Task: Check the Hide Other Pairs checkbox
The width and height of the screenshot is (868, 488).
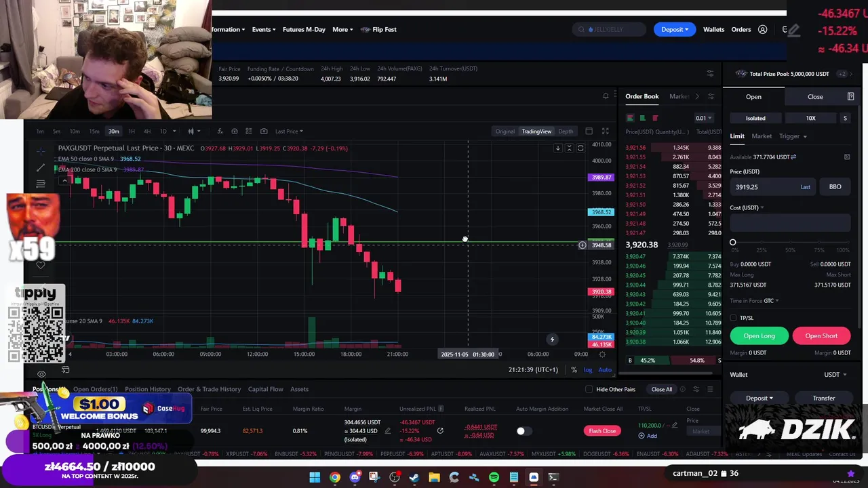Action: tap(589, 389)
